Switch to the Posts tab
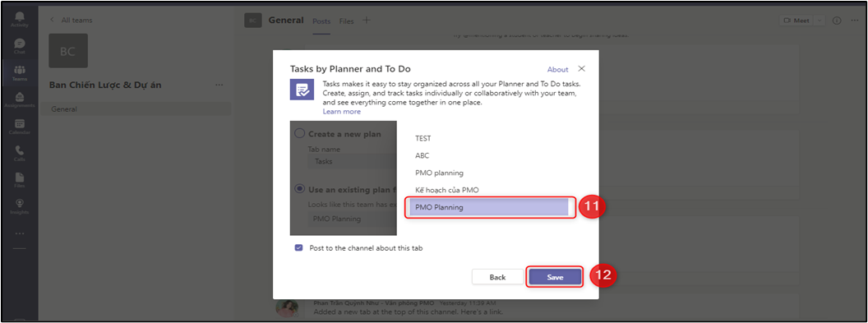This screenshot has height=323, width=868. click(321, 21)
